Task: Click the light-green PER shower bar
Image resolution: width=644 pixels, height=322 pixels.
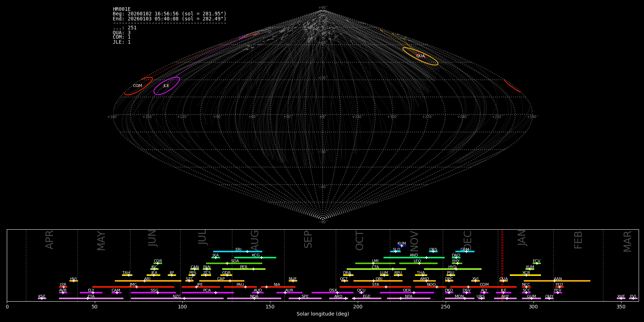Action: tap(244, 269)
